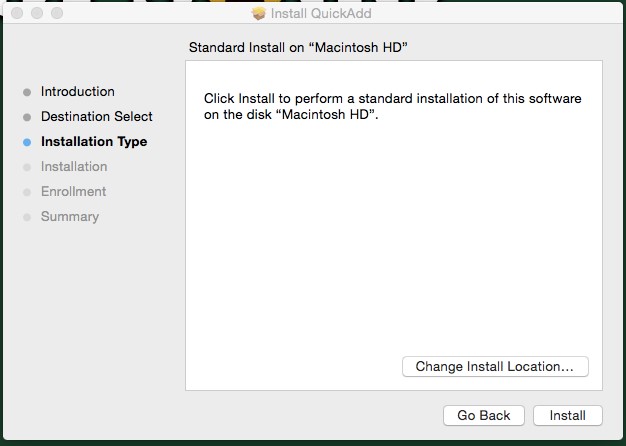Image resolution: width=626 pixels, height=446 pixels.
Task: Click the gray bullet beside Introduction
Action: tap(27, 92)
